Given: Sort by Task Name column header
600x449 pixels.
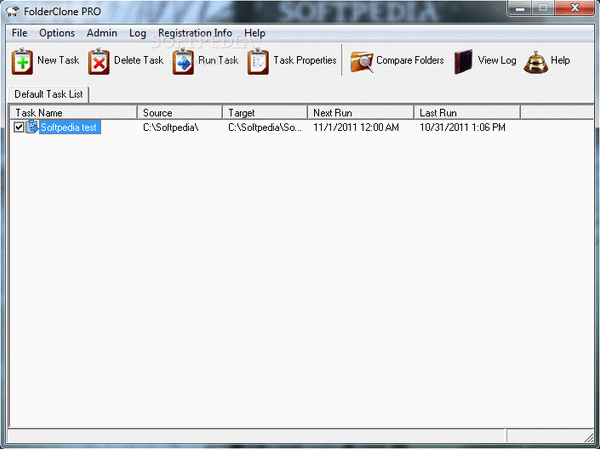Looking at the screenshot, I should click(73, 113).
